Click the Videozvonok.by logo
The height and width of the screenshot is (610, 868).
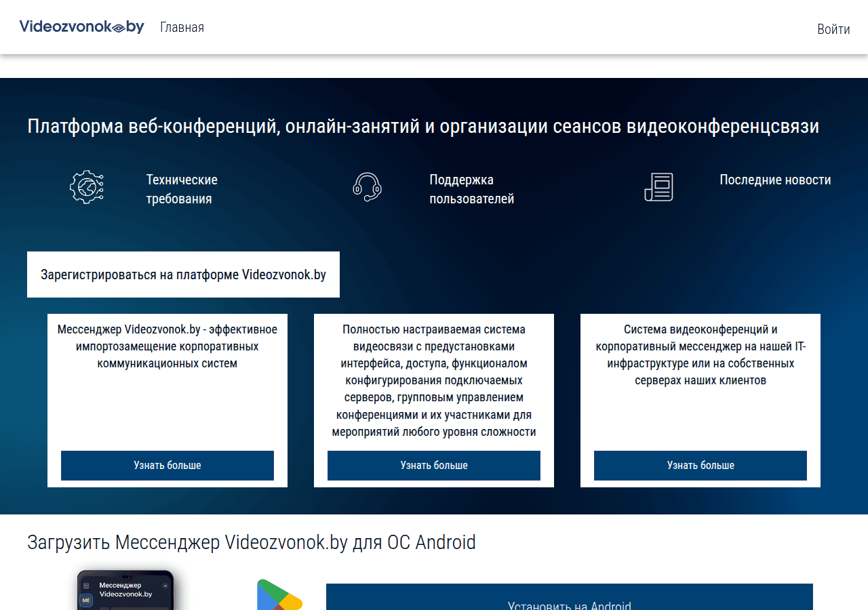(81, 27)
